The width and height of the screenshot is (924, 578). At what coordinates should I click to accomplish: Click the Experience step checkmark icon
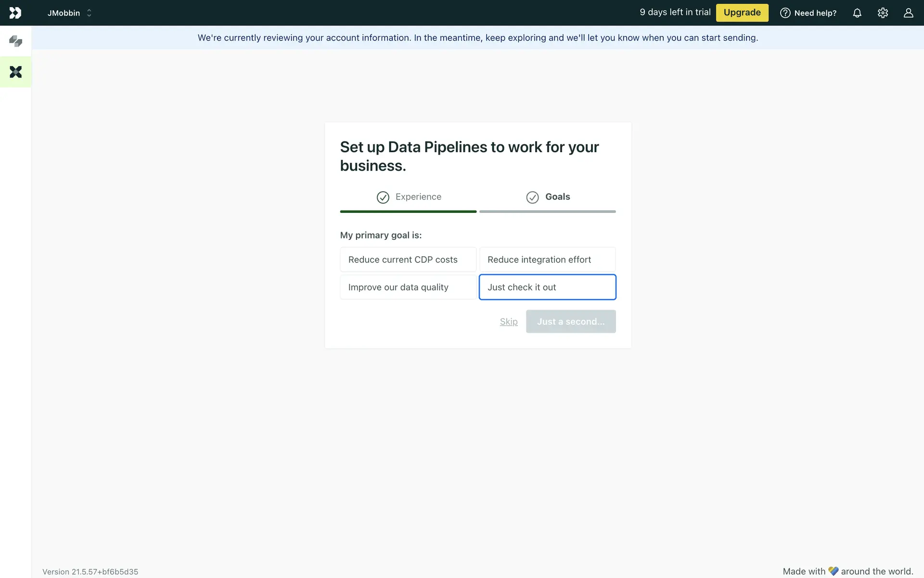383,197
